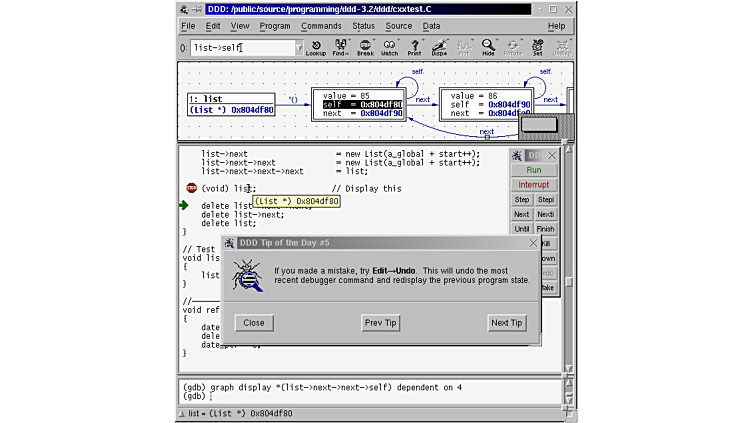The width and height of the screenshot is (752, 423).
Task: Click Run in the command tool
Action: pyautogui.click(x=534, y=170)
